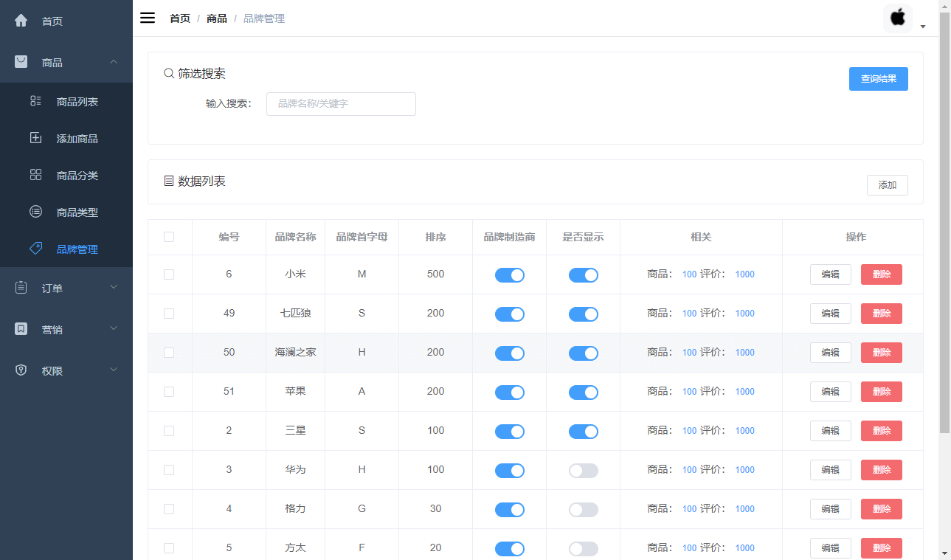The image size is (951, 560).
Task: Open 商品分类 via its grid icon
Action: pyautogui.click(x=35, y=174)
